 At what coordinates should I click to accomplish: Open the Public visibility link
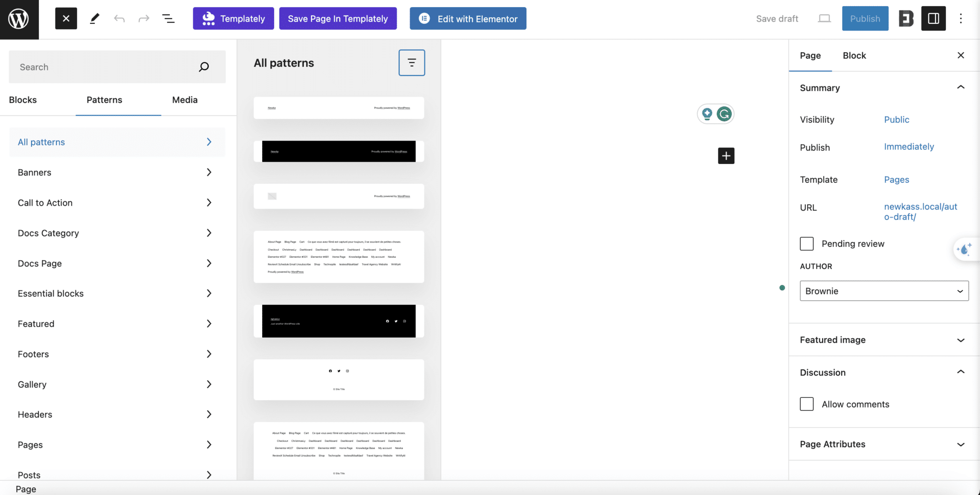coord(896,120)
